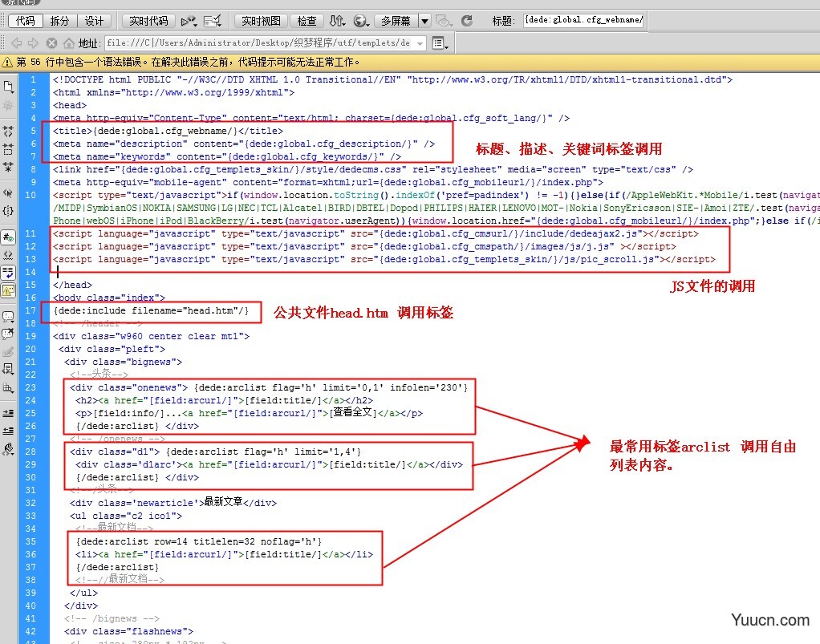Switch to the 设计 design view
The width and height of the screenshot is (820, 644).
point(95,21)
